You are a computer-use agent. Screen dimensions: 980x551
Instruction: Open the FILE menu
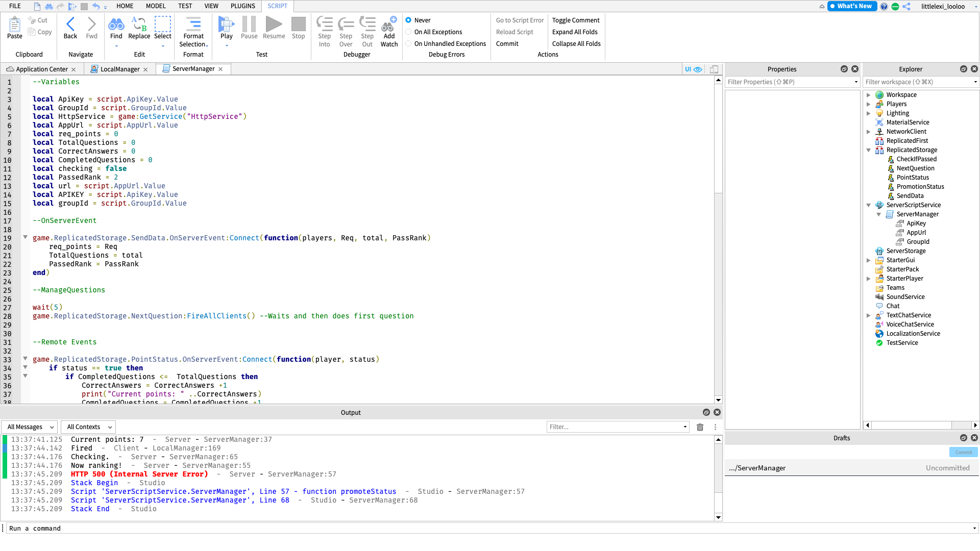click(x=15, y=6)
